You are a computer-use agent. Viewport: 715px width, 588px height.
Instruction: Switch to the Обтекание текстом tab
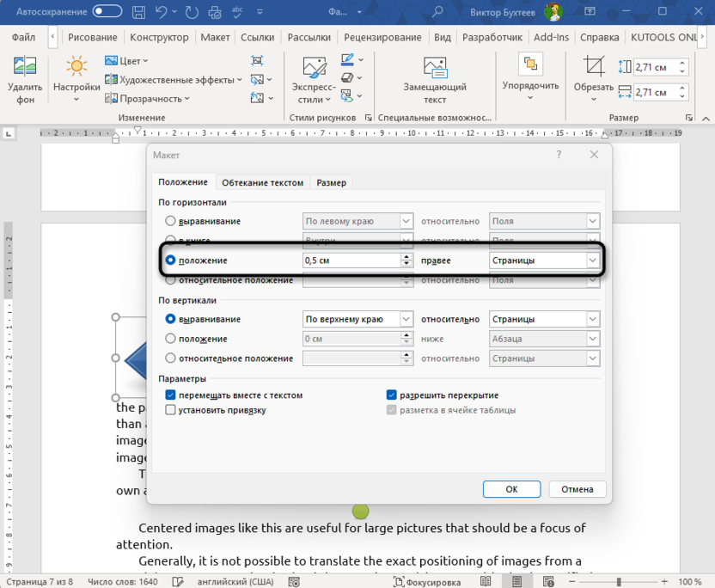point(262,182)
